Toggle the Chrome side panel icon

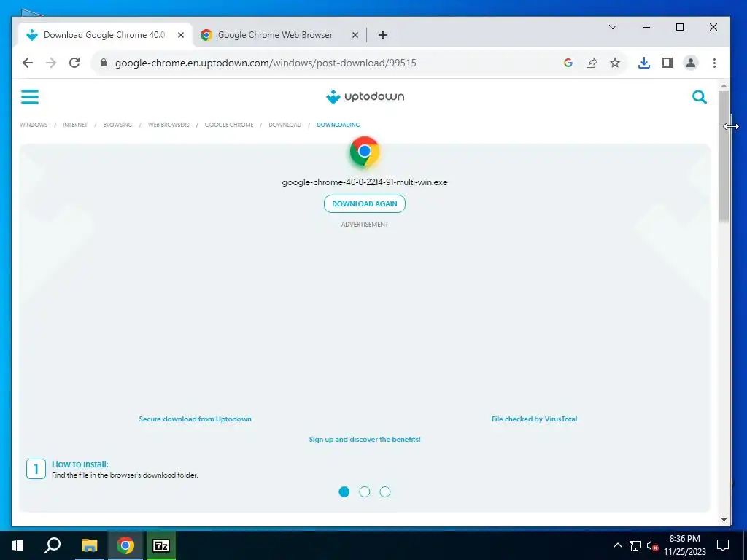click(667, 63)
